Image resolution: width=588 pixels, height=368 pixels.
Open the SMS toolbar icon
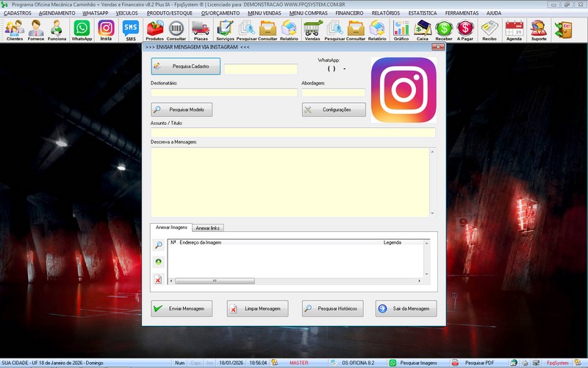click(131, 30)
